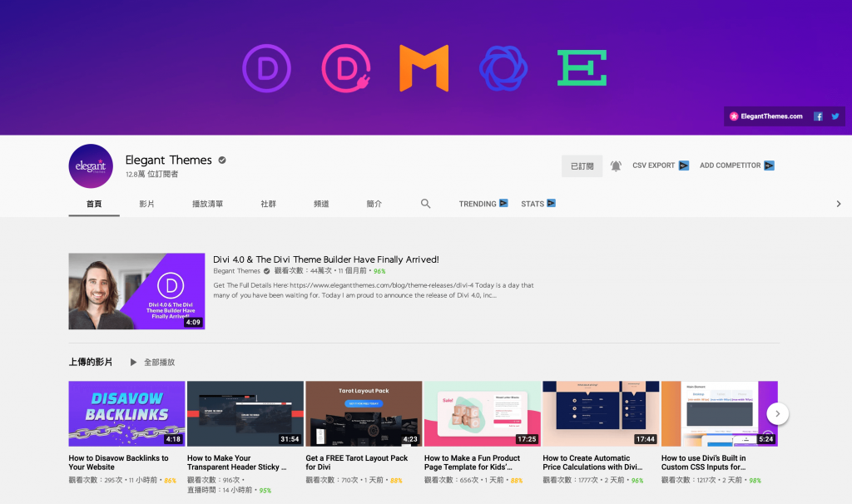Screen dimensions: 852x504
Task: Click the orange M Monarch logo
Action: coord(424,68)
